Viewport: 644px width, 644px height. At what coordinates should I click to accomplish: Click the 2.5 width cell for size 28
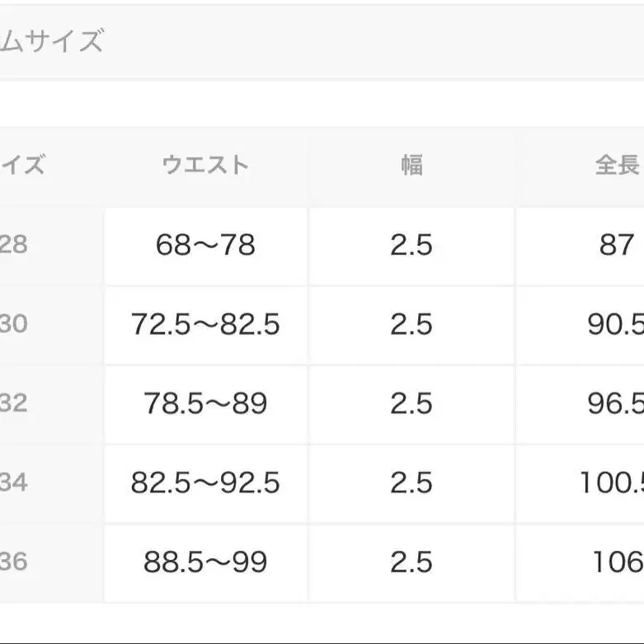(x=411, y=245)
